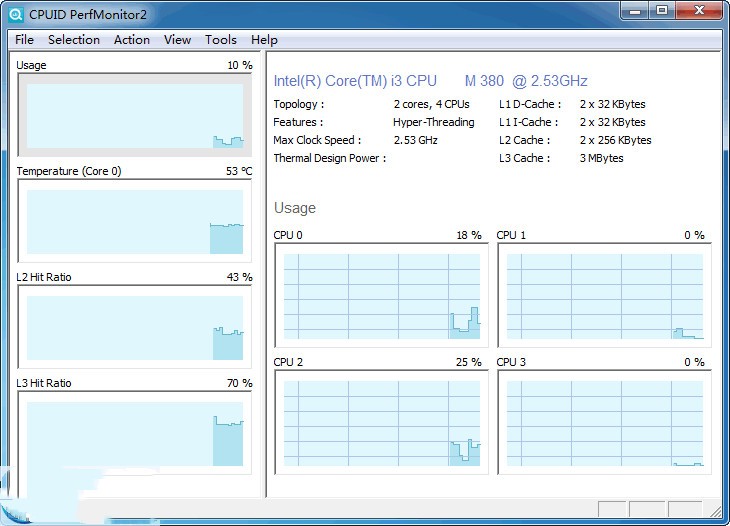
Task: Open the Selection menu
Action: pyautogui.click(x=74, y=40)
